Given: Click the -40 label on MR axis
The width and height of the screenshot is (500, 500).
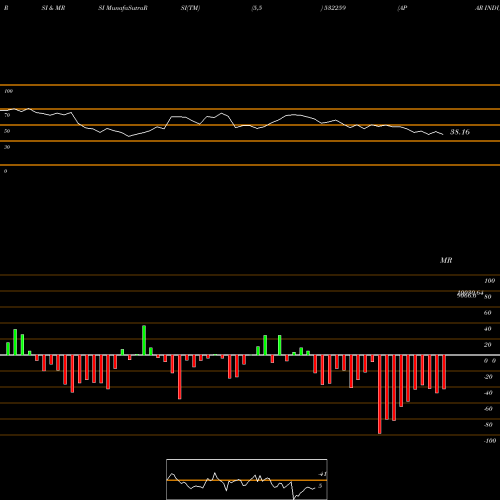Looking at the screenshot, I should [488, 393].
